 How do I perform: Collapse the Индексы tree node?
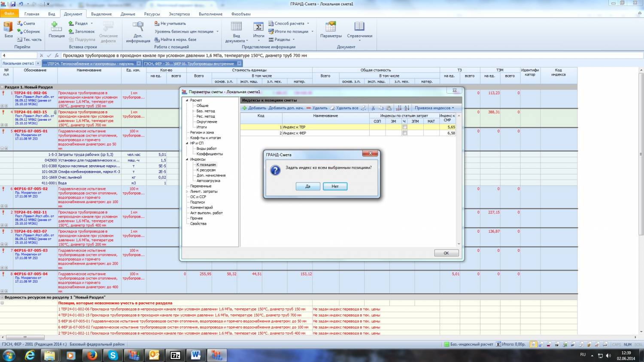tap(187, 159)
